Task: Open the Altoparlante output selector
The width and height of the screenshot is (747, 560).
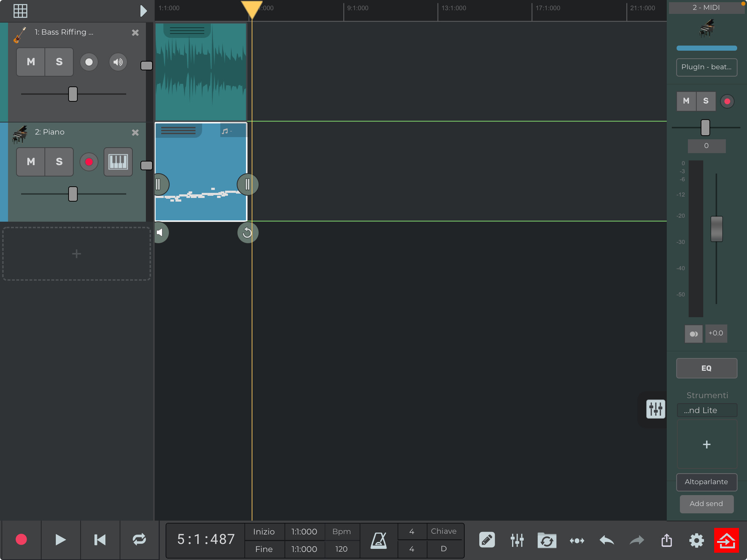Action: [x=707, y=482]
